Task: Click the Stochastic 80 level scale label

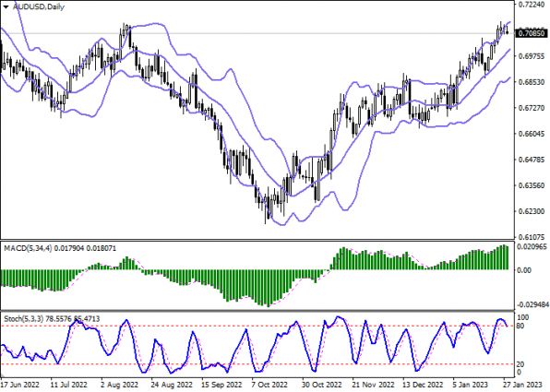Action: (x=520, y=327)
